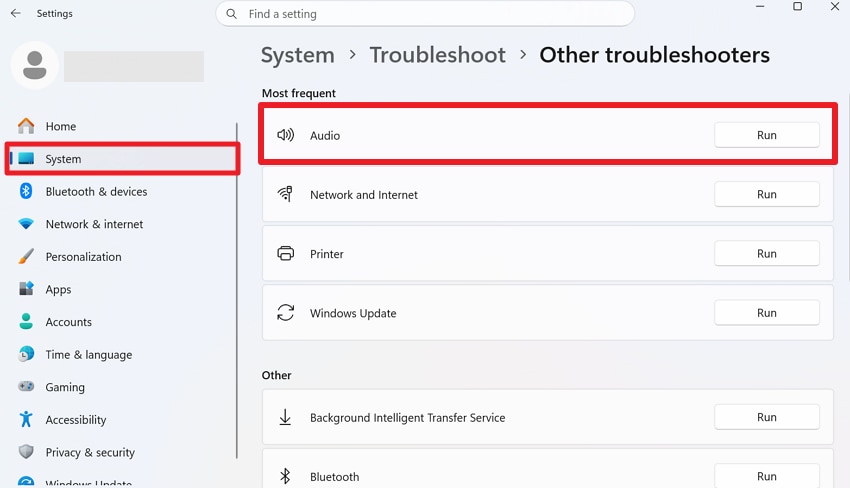Click the Background Intelligent Transfer download icon

[285, 417]
